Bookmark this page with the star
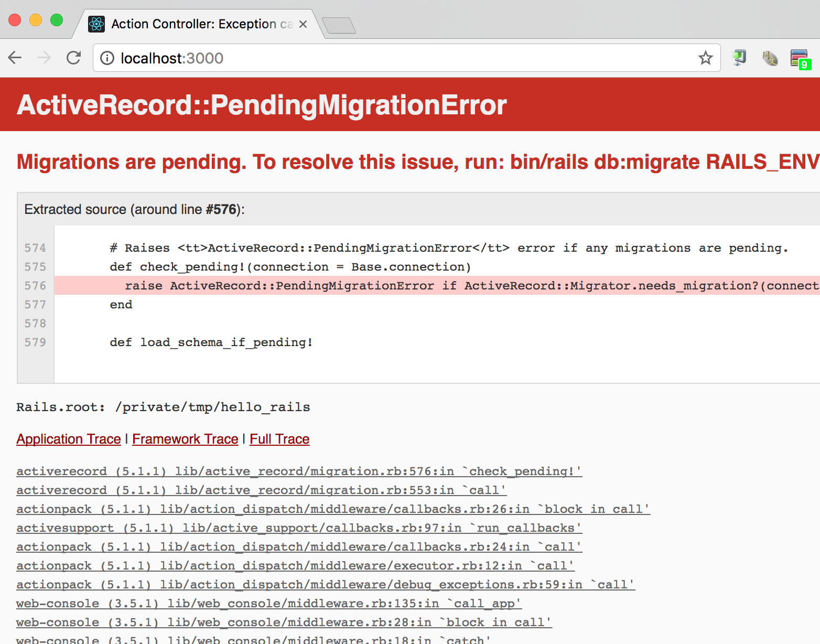 [x=705, y=58]
